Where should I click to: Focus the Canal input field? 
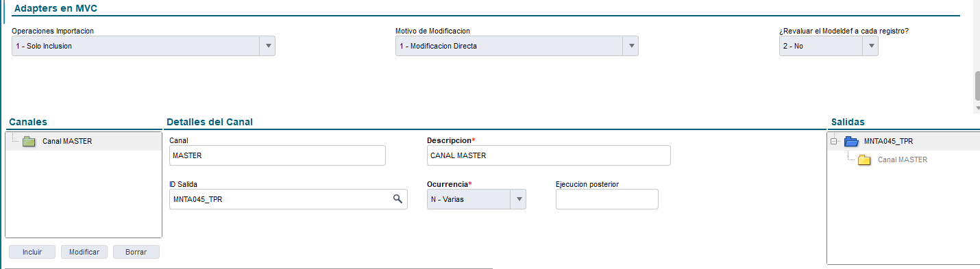pos(278,155)
